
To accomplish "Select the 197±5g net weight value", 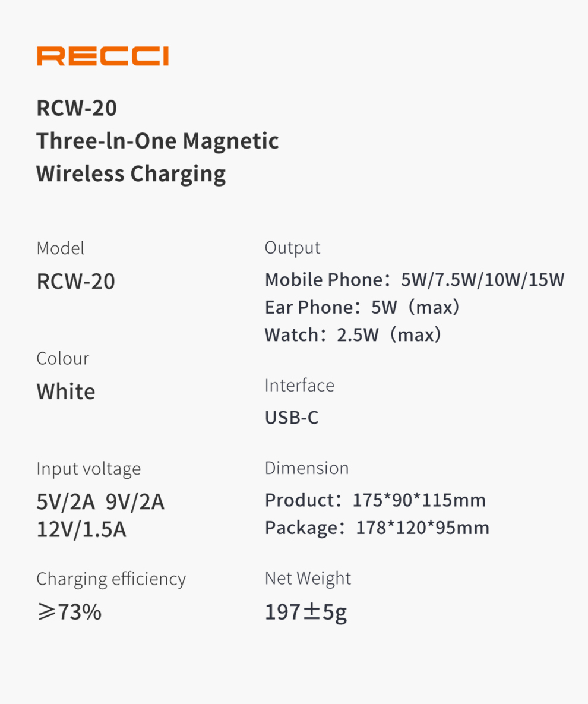I will click(306, 613).
